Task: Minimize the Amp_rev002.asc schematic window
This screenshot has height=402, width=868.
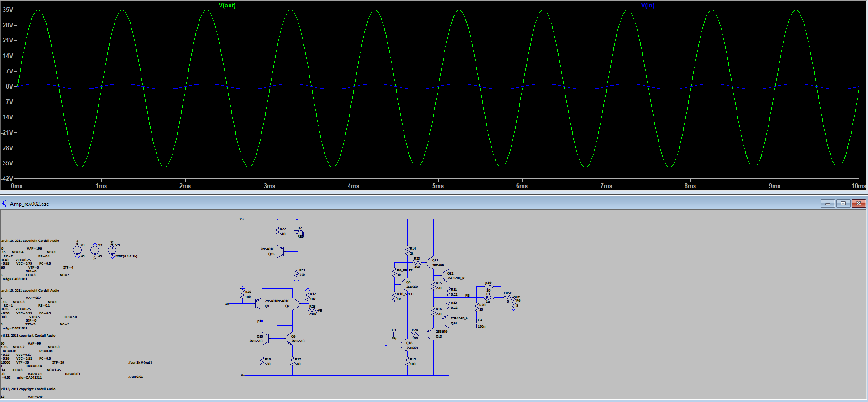Action: tap(827, 204)
